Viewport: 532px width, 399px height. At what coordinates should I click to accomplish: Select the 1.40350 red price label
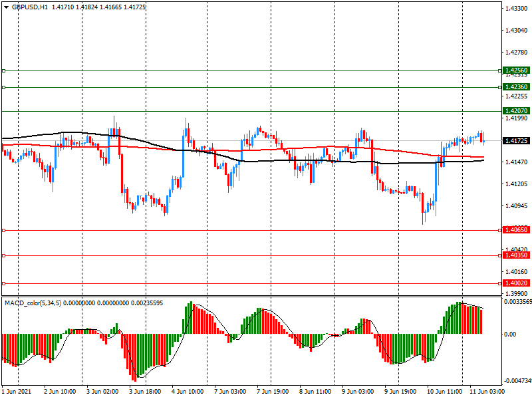[x=516, y=255]
